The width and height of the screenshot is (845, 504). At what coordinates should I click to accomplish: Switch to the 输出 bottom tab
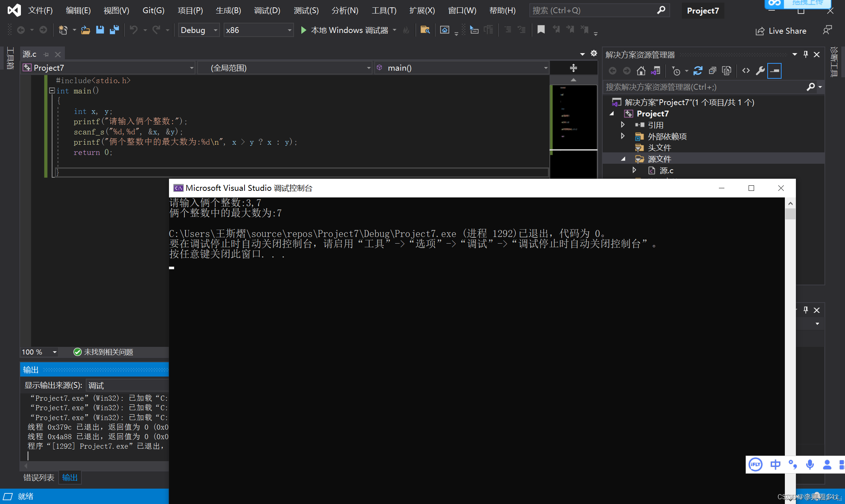pyautogui.click(x=70, y=478)
